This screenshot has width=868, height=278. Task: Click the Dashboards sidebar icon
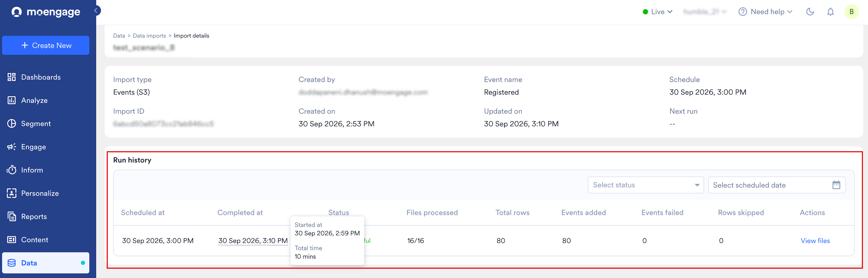[12, 77]
